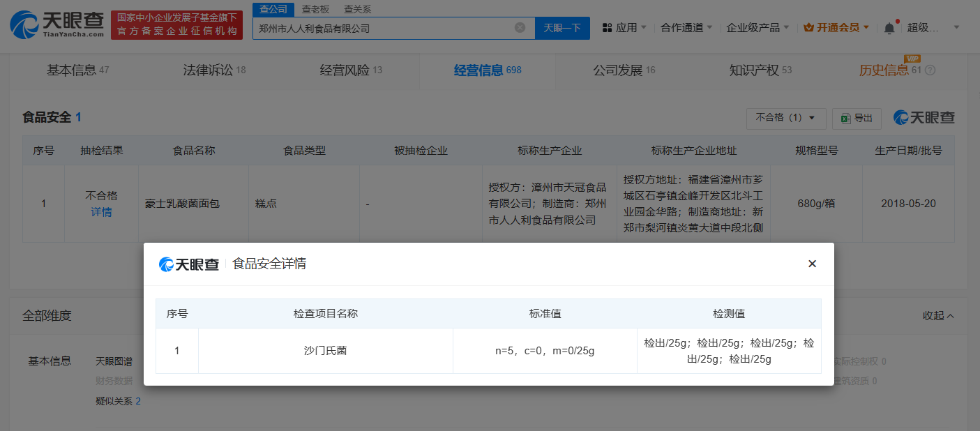Click the 标称生产企业 column header
The image size is (980, 431).
pos(550,151)
